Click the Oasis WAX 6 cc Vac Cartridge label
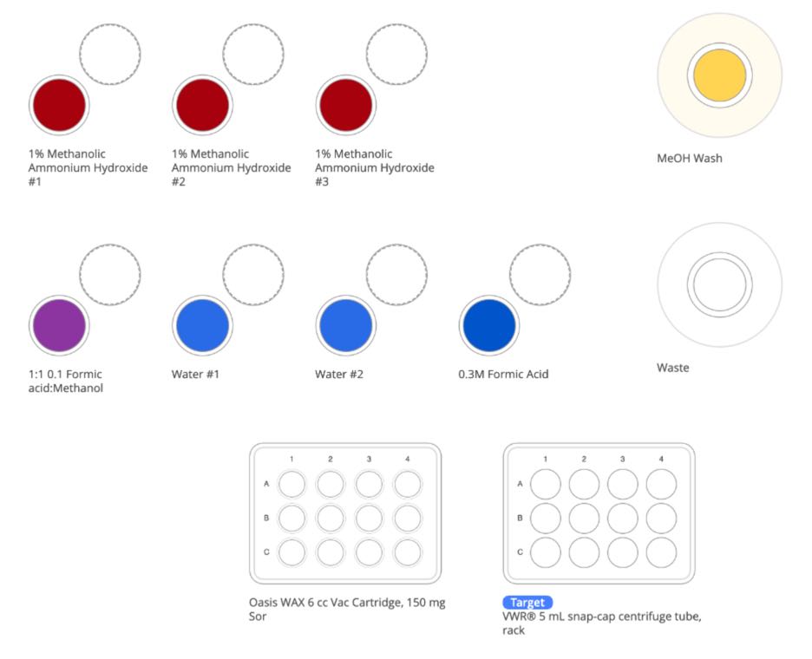This screenshot has height=659, width=812. click(347, 603)
